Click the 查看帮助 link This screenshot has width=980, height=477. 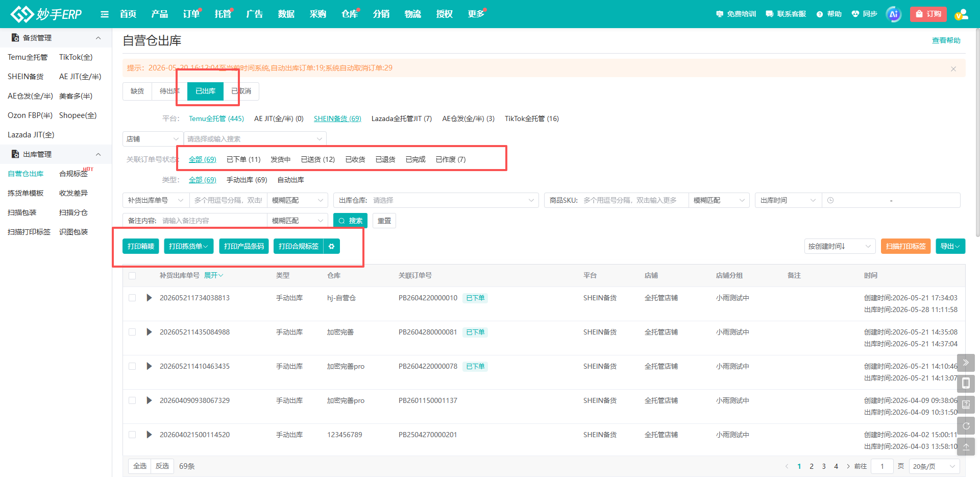[946, 40]
